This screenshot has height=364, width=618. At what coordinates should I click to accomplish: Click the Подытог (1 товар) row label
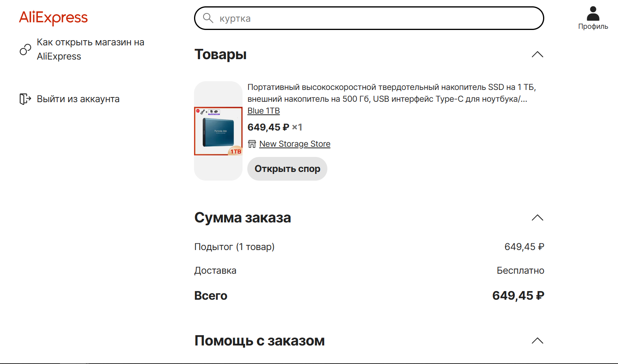(234, 247)
